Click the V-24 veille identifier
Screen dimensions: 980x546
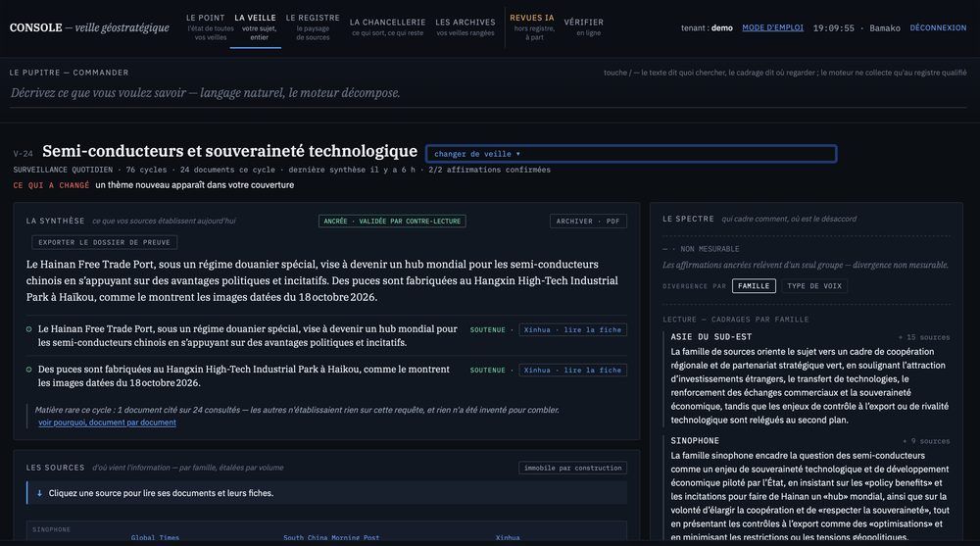coord(24,154)
